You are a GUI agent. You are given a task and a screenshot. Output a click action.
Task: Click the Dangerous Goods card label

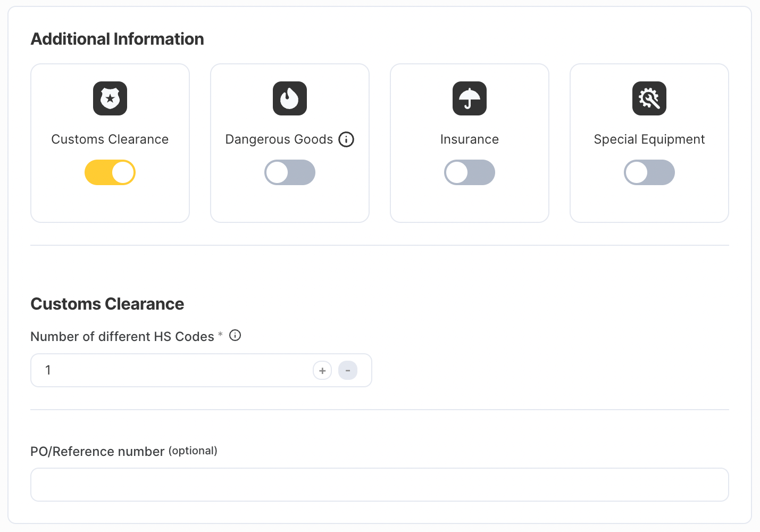[279, 139]
